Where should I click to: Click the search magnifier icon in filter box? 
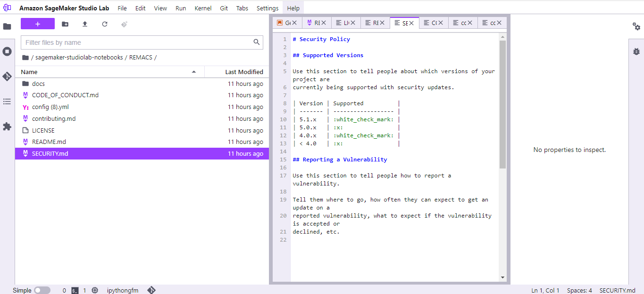point(257,42)
